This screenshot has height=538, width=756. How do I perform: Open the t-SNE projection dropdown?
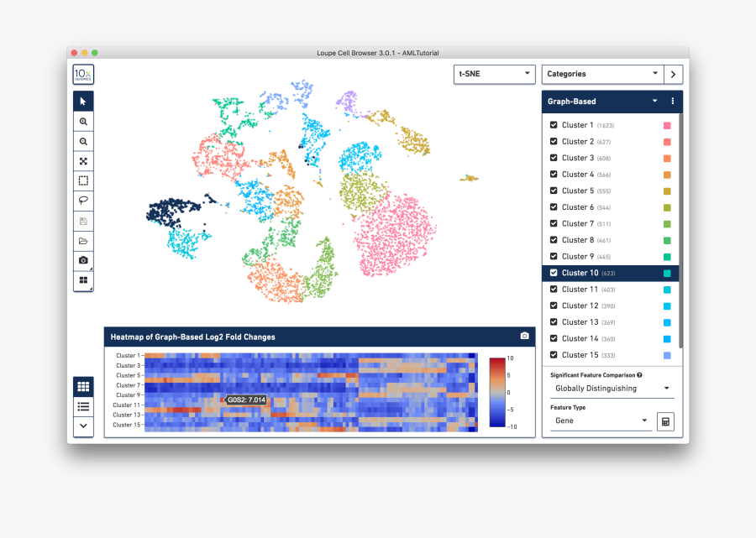tap(494, 74)
